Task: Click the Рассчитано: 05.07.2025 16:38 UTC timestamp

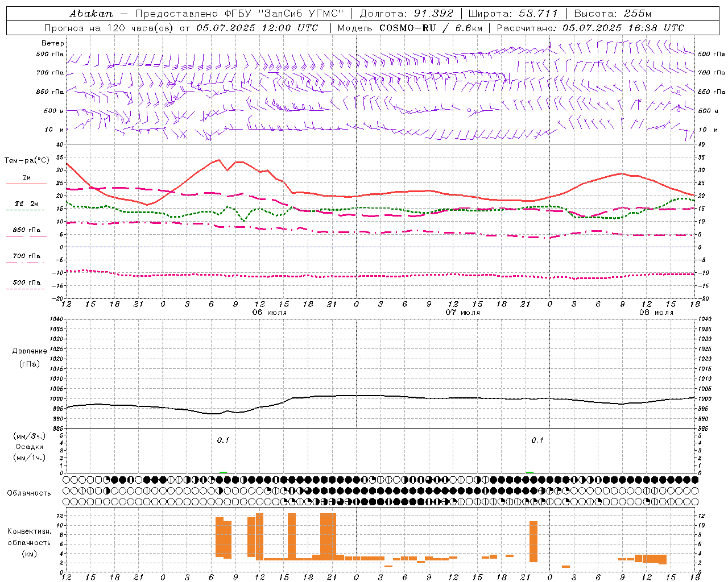Action: pos(590,28)
